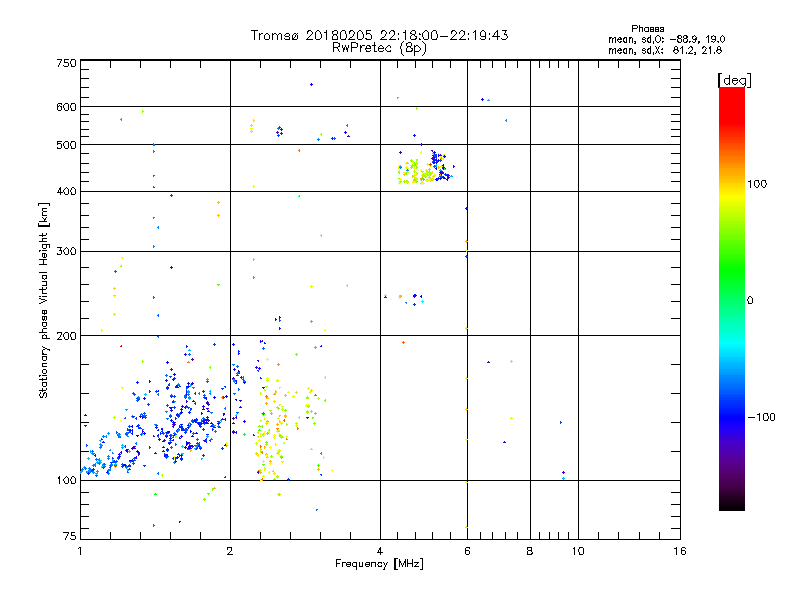Click the x-axis tick label '1'
The height and width of the screenshot is (600, 800).
[x=80, y=551]
